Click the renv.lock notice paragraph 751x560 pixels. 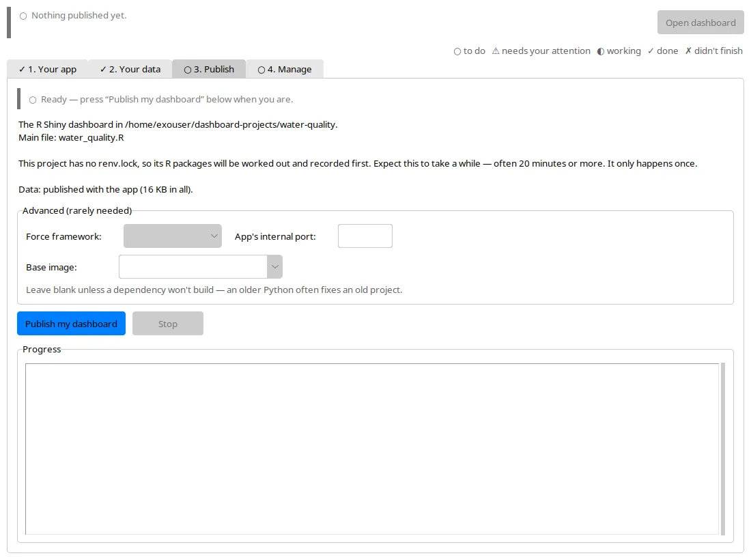[358, 163]
